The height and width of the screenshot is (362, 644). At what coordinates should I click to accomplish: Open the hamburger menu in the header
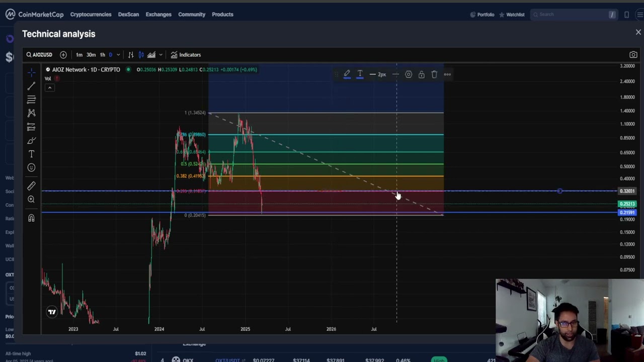639,15
